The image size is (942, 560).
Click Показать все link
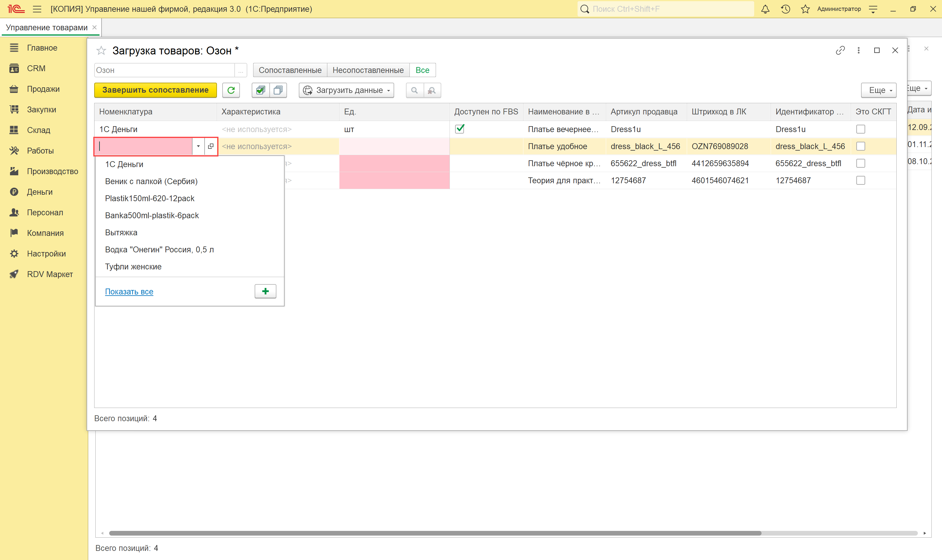pyautogui.click(x=129, y=292)
